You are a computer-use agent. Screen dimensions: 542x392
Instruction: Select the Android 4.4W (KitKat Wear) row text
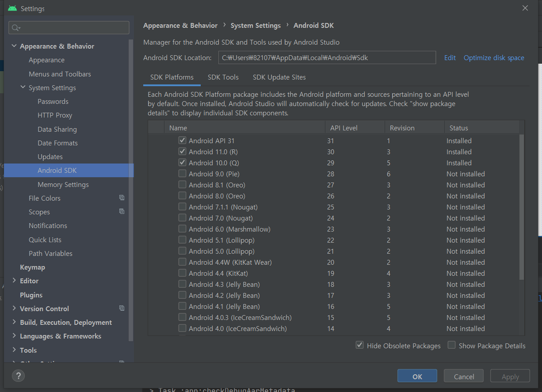click(x=230, y=262)
